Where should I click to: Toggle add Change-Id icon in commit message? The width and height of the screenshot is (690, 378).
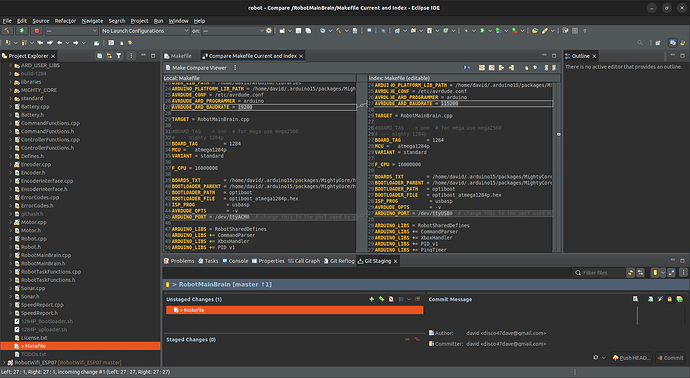pos(679,299)
